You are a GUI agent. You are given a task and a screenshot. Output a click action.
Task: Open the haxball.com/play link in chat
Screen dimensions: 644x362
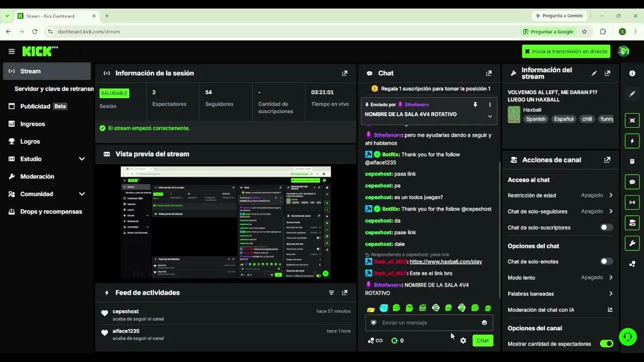[446, 261]
